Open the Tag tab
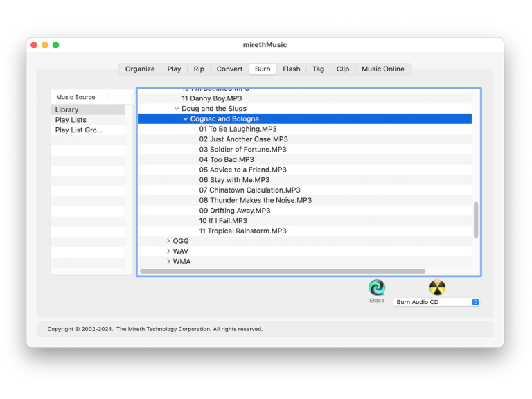The image size is (532, 399). [x=318, y=69]
